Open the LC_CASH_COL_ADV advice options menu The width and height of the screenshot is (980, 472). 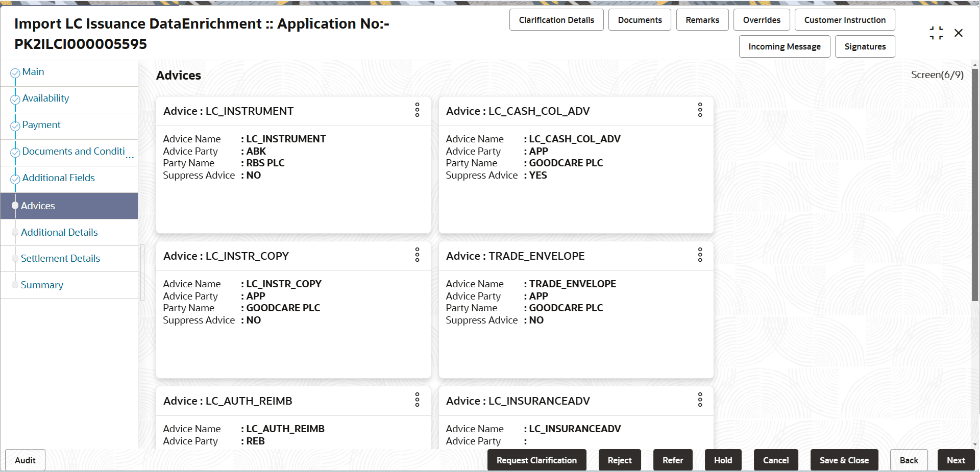click(700, 110)
